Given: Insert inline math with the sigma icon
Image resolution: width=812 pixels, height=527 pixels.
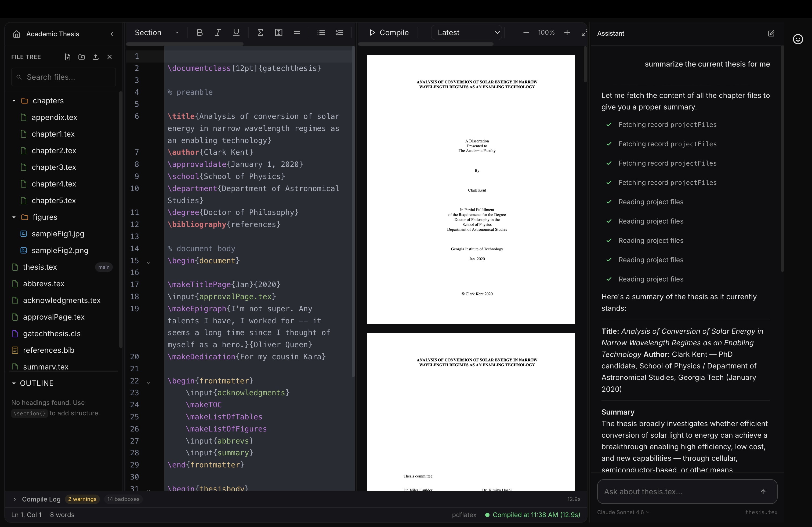Looking at the screenshot, I should (260, 32).
